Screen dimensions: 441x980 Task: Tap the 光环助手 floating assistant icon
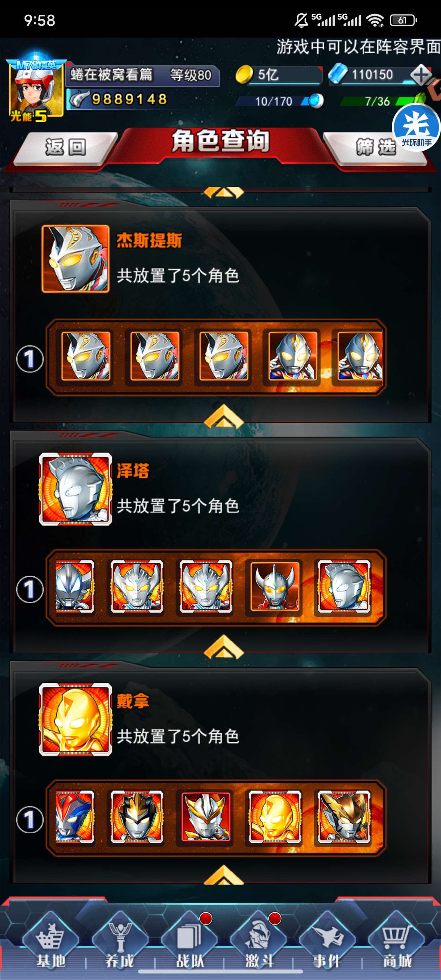pyautogui.click(x=416, y=128)
